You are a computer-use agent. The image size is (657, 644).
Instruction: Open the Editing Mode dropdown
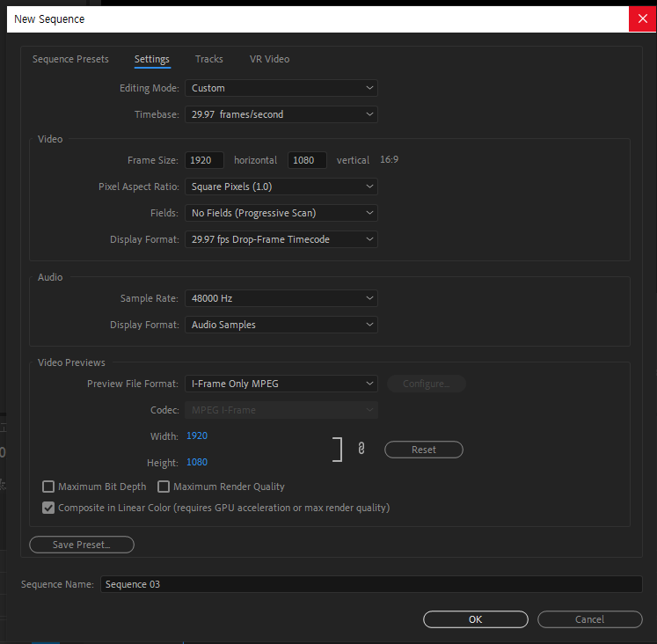[x=281, y=88]
